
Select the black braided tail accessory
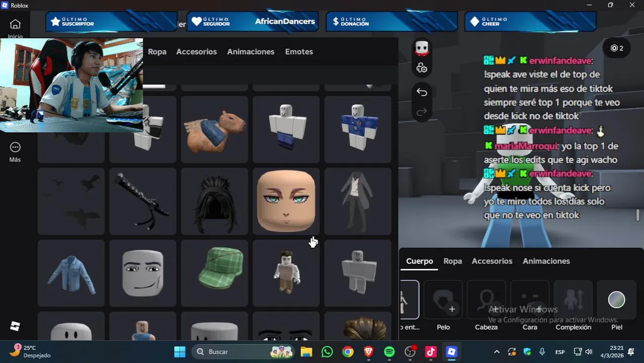pos(143,201)
